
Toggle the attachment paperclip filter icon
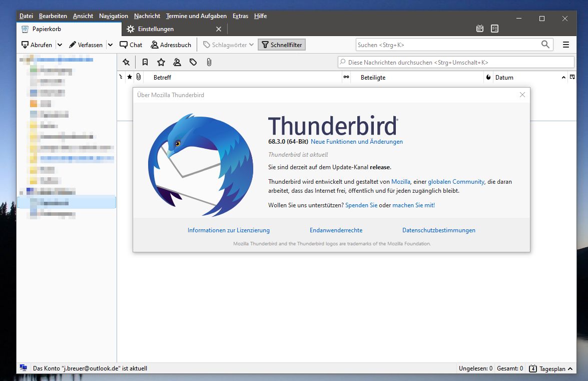(209, 62)
